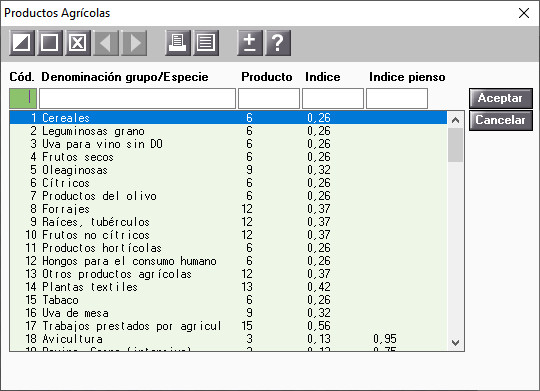Select the Otros productos agrícolas row
The height and width of the screenshot is (391, 540).
228,274
